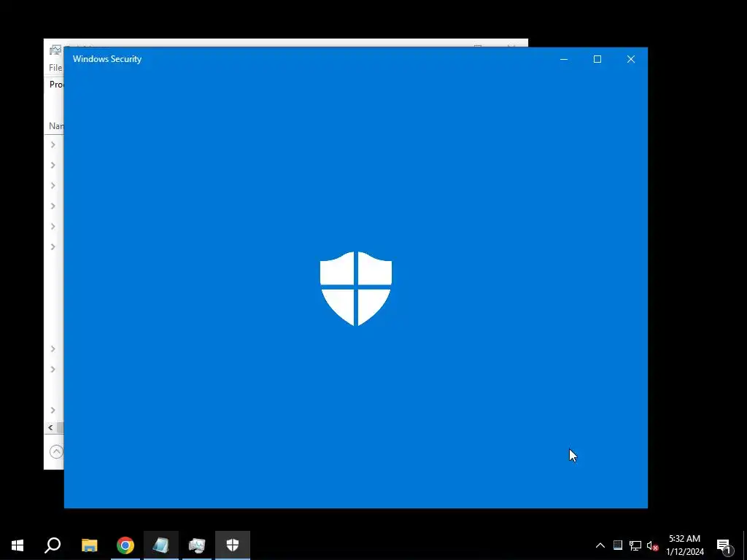Select Windows Security shield taskbar icon
Viewport: 747px width, 560px height.
click(233, 545)
